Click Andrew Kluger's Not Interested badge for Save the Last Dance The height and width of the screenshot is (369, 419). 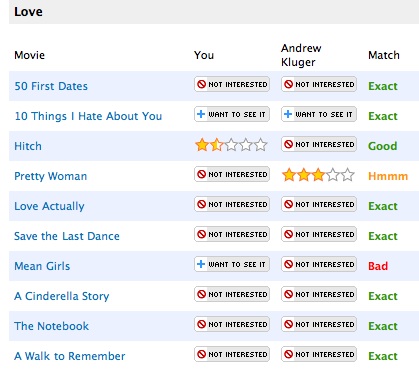[x=319, y=234]
